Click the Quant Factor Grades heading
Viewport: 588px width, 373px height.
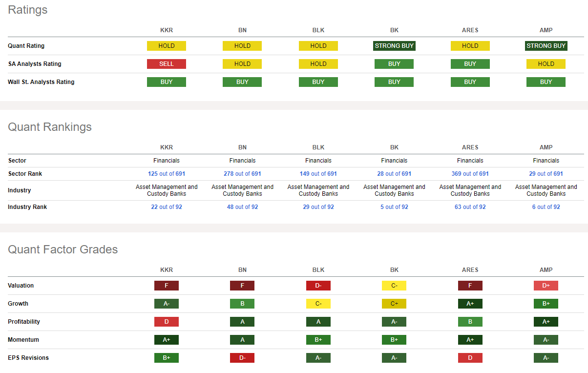click(x=63, y=249)
